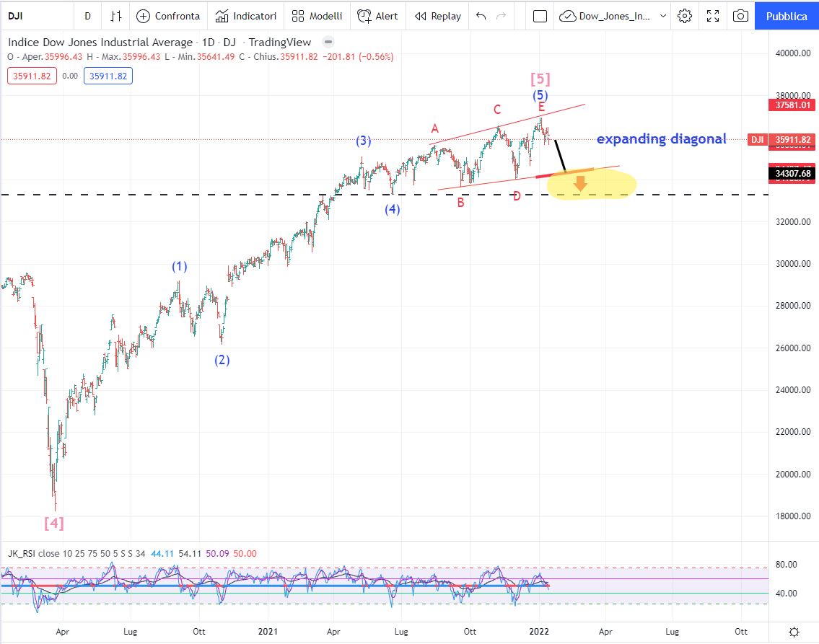This screenshot has width=819, height=644.
Task: Click the −201.81 (−0.56%) change value
Action: click(358, 57)
